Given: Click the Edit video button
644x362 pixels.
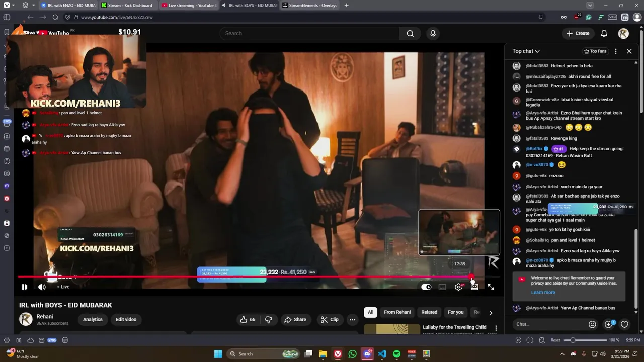Looking at the screenshot, I should pos(126,320).
